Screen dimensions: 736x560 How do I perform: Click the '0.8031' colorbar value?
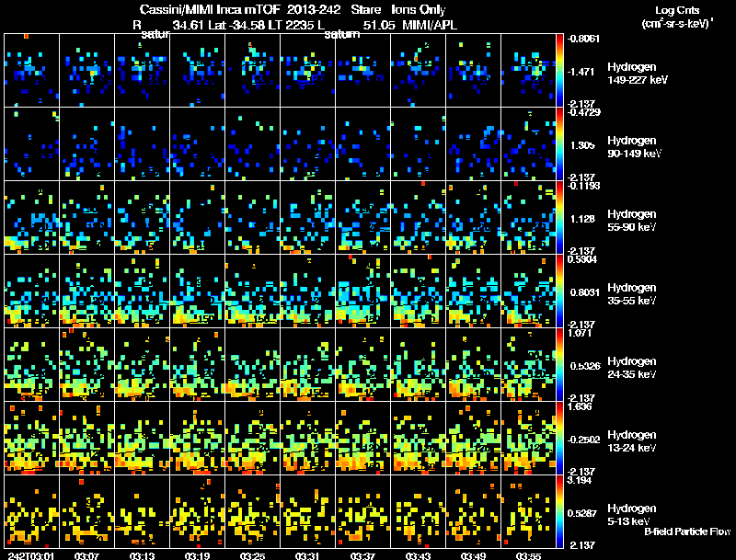click(x=585, y=292)
